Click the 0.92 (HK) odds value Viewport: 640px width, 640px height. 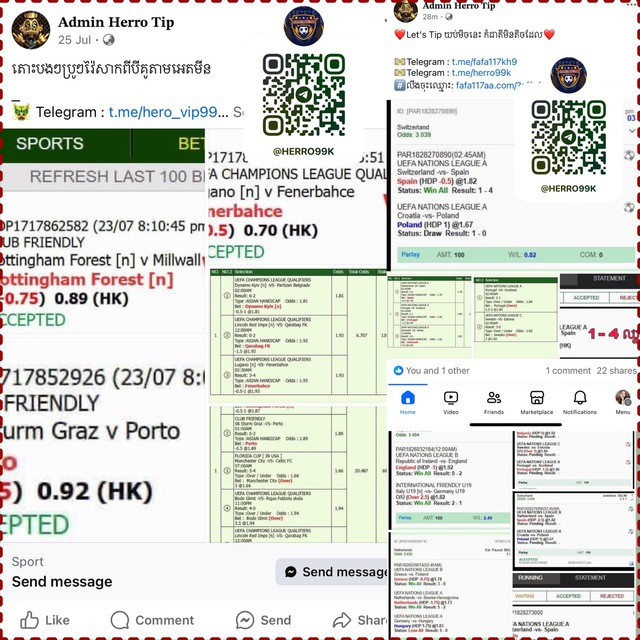pos(95,491)
